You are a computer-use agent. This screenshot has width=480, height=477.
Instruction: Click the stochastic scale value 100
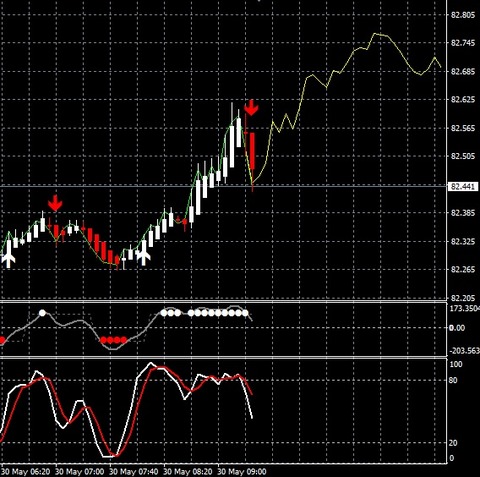(456, 364)
